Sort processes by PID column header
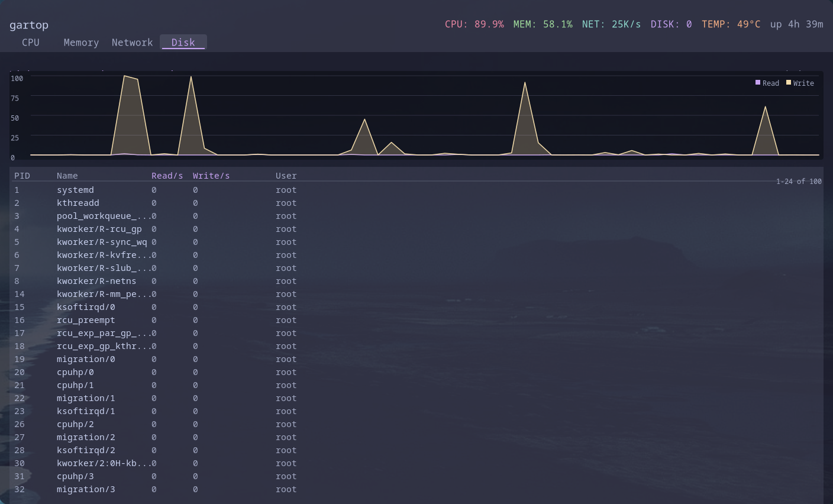Viewport: 833px width, 504px height. tap(22, 176)
